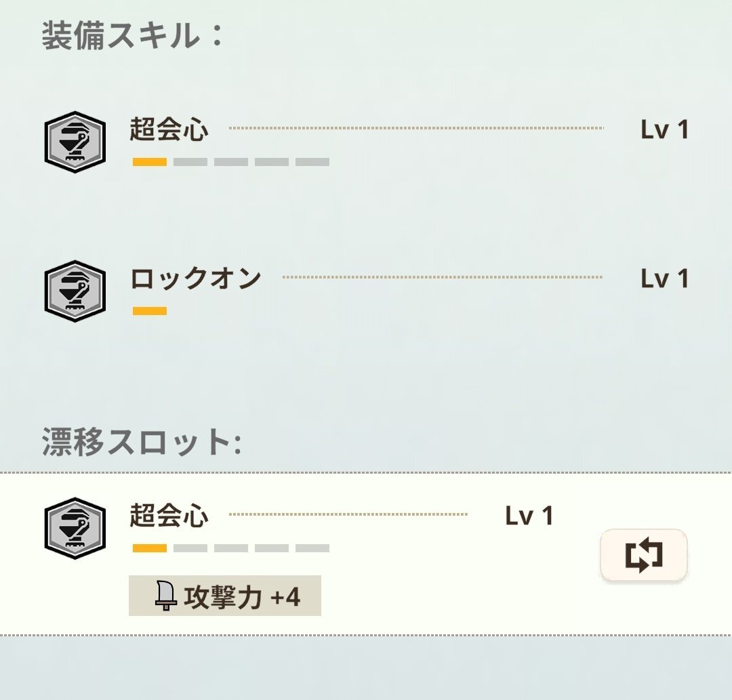This screenshot has width=732, height=700.
Task: Open the ロックオン skill name
Action: [x=196, y=278]
